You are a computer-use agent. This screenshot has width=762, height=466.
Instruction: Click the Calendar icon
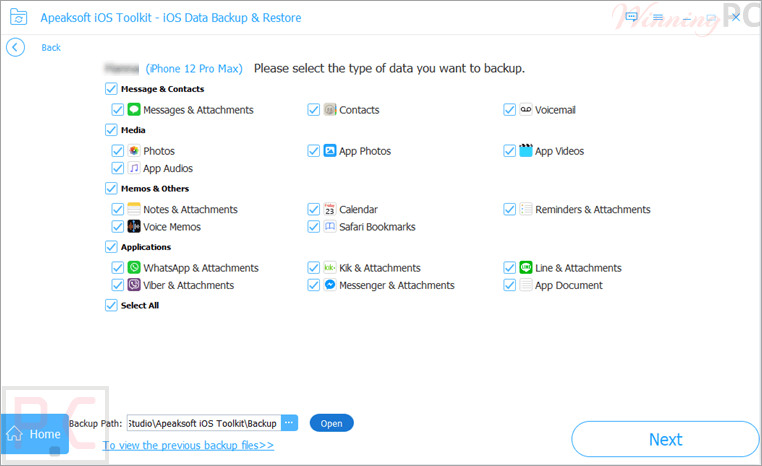330,209
